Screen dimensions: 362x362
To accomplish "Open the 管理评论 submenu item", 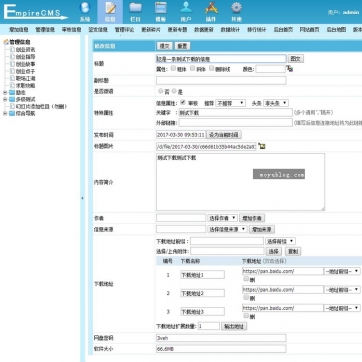I will tap(124, 30).
